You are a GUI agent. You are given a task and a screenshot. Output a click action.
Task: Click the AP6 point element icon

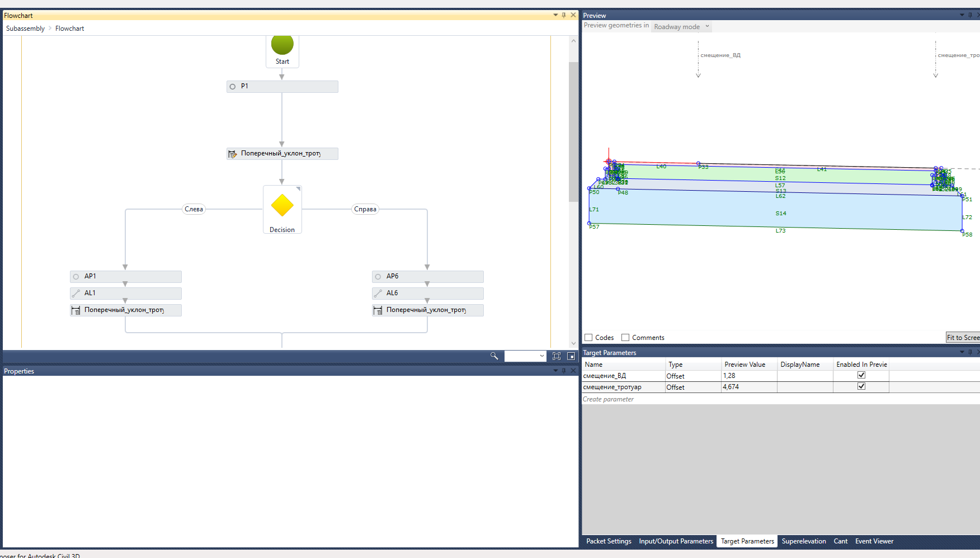(x=378, y=276)
